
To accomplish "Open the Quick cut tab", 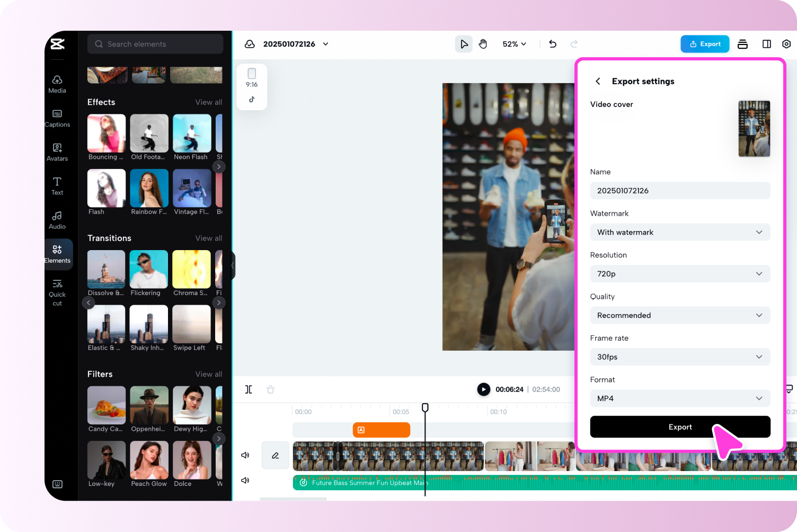I will pos(57,291).
